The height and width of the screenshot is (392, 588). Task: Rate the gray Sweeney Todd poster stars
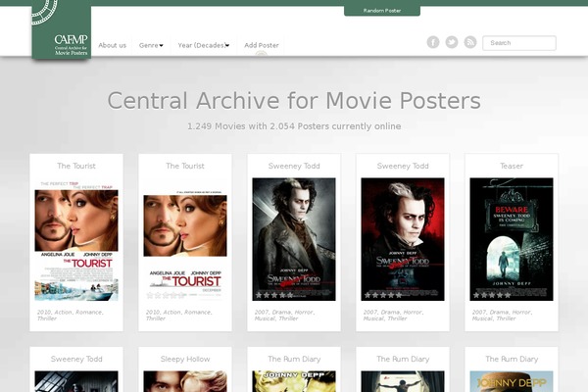click(x=274, y=295)
